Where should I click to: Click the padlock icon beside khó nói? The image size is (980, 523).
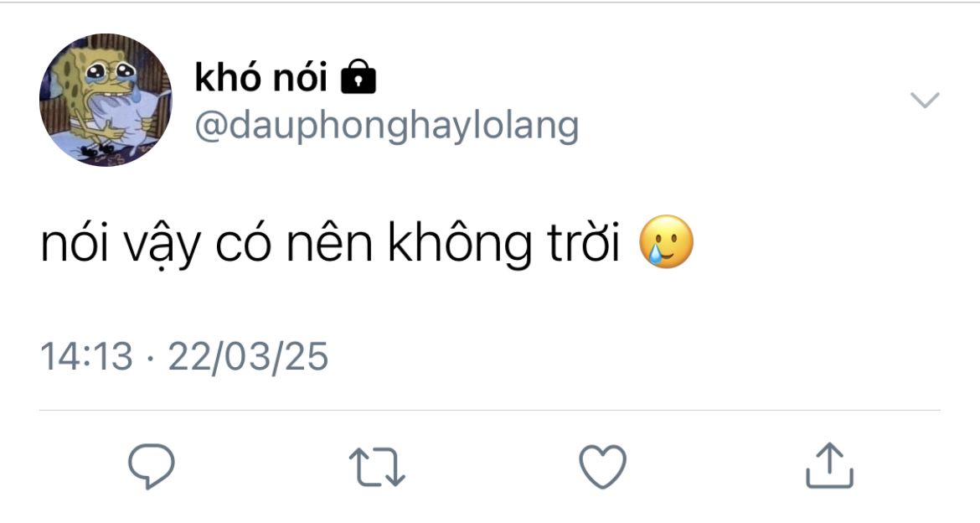coord(358,76)
